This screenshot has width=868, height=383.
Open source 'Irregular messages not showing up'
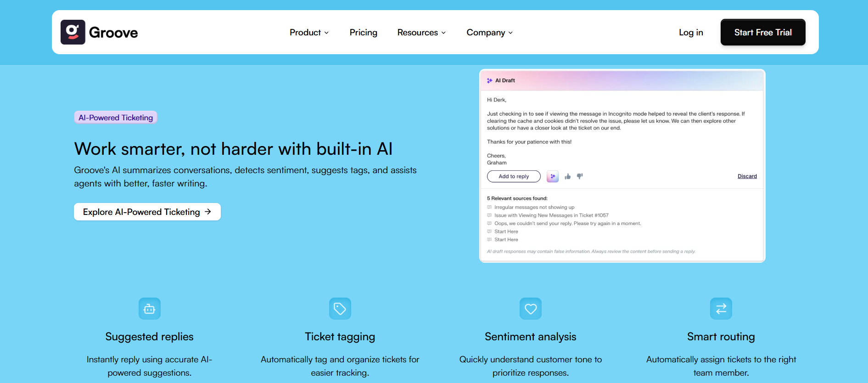click(x=534, y=208)
